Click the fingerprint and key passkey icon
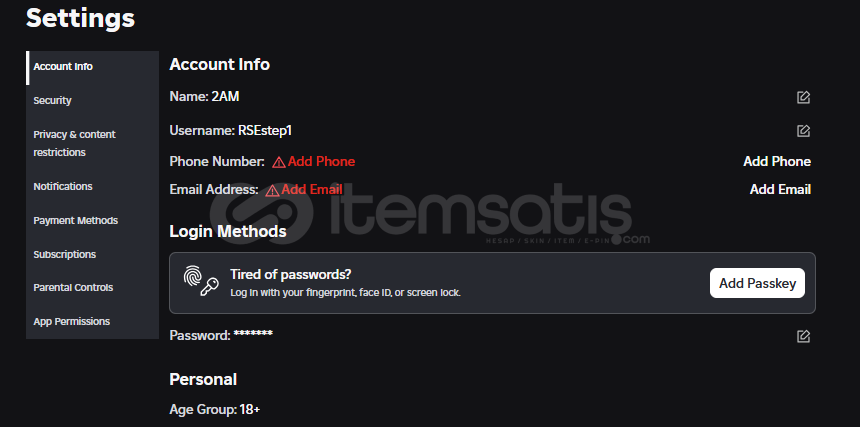The width and height of the screenshot is (860, 427). [x=201, y=281]
